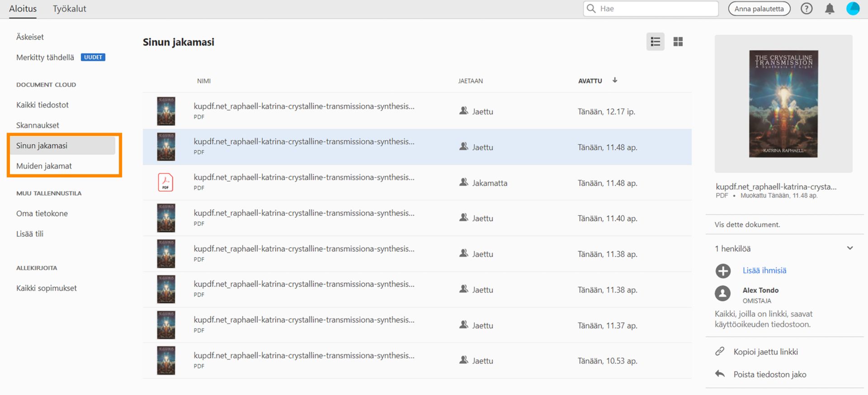Click the plus icon to add people
Screen dimensions: 868x395
pos(723,271)
